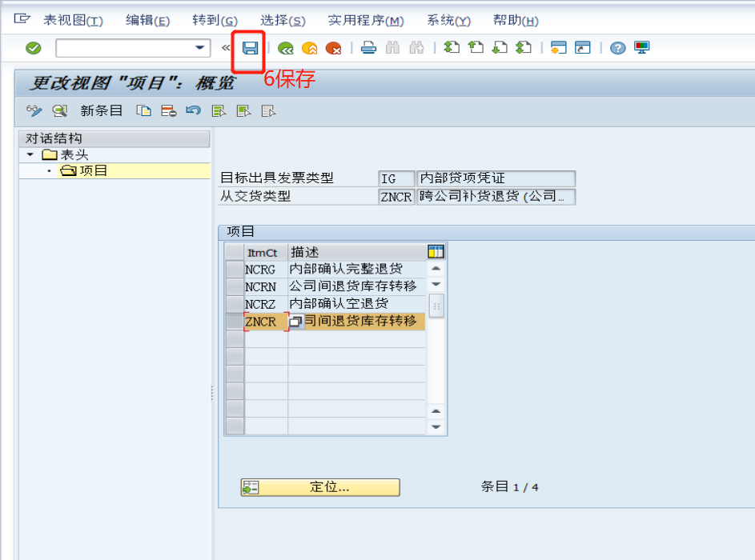Viewport: 755px width, 560px height.
Task: Click the 内部确认空退货 description cell
Action: (357, 303)
